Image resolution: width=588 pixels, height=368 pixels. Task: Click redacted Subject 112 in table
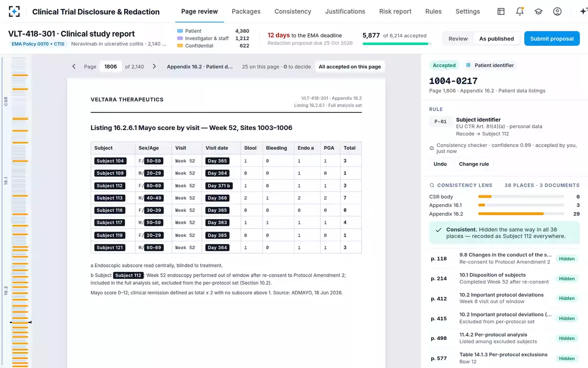click(110, 186)
